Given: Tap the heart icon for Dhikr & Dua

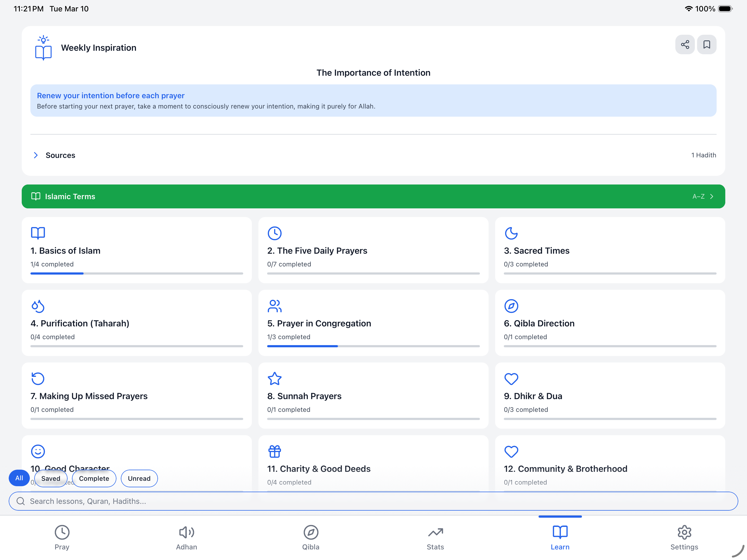Looking at the screenshot, I should 511,379.
